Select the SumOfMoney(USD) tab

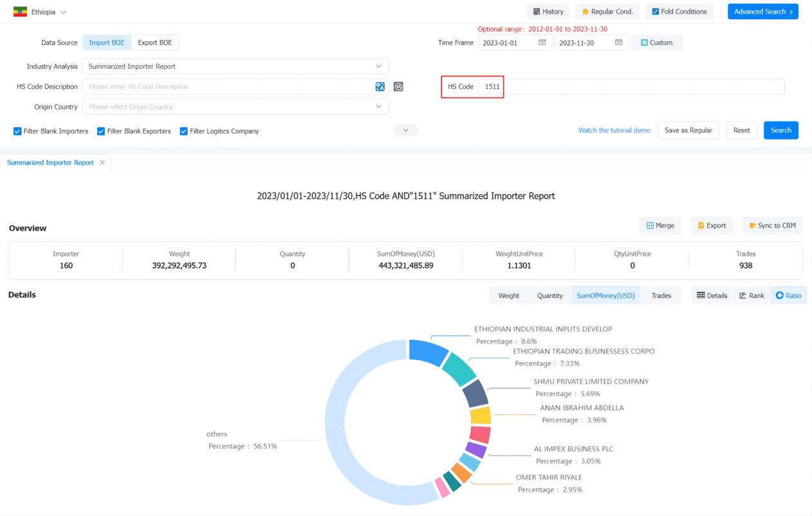[605, 295]
